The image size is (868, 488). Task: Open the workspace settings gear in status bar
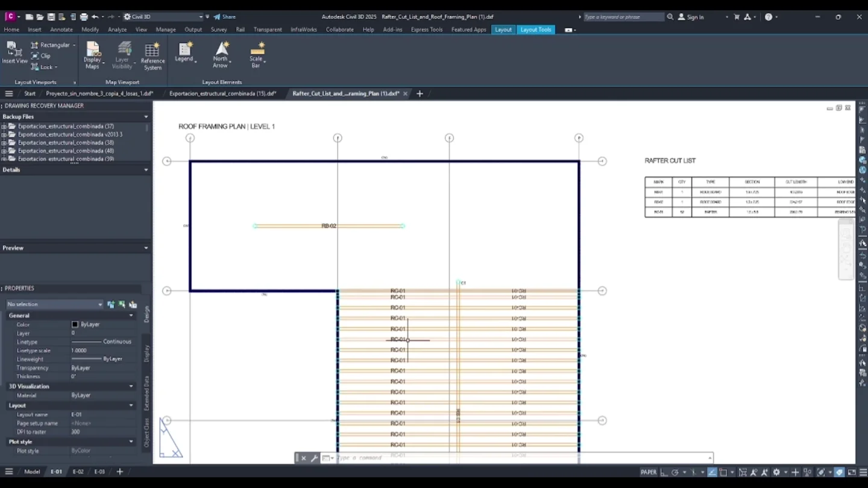click(776, 472)
